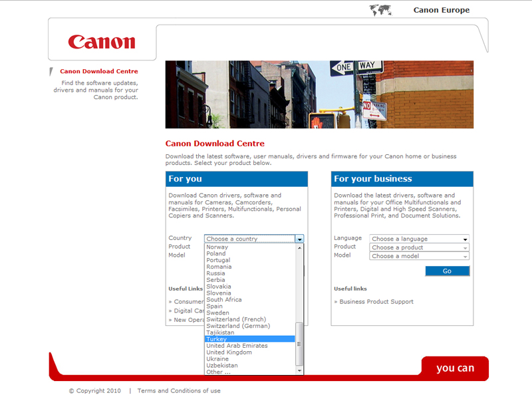Open Terms and Conditions of use
Viewport: 532px width, 399px height.
point(179,391)
